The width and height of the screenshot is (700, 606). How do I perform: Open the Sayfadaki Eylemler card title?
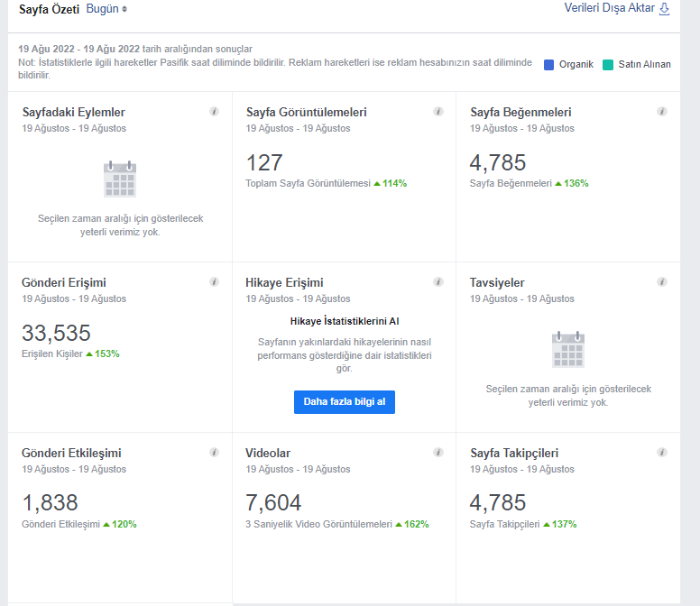click(74, 112)
